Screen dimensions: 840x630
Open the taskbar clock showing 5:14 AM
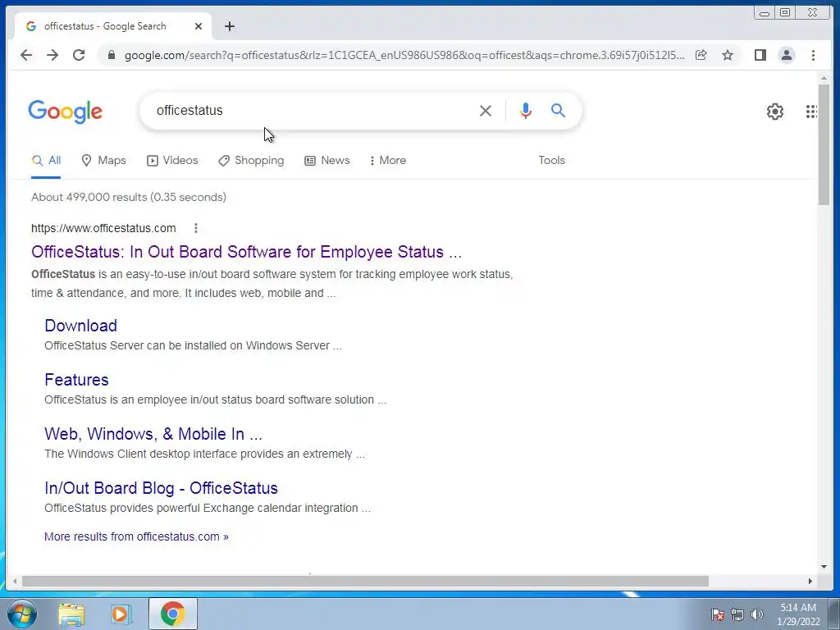pyautogui.click(x=798, y=614)
